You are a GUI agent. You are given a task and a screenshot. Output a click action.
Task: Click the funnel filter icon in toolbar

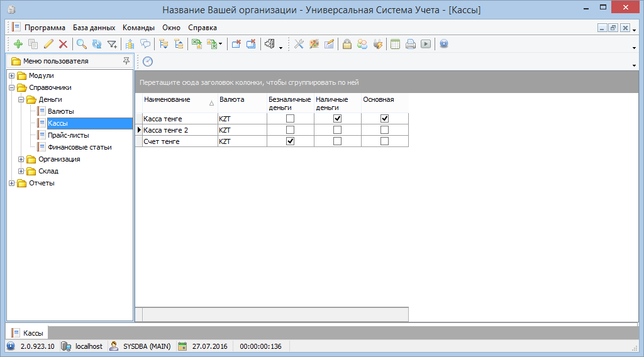click(x=112, y=44)
